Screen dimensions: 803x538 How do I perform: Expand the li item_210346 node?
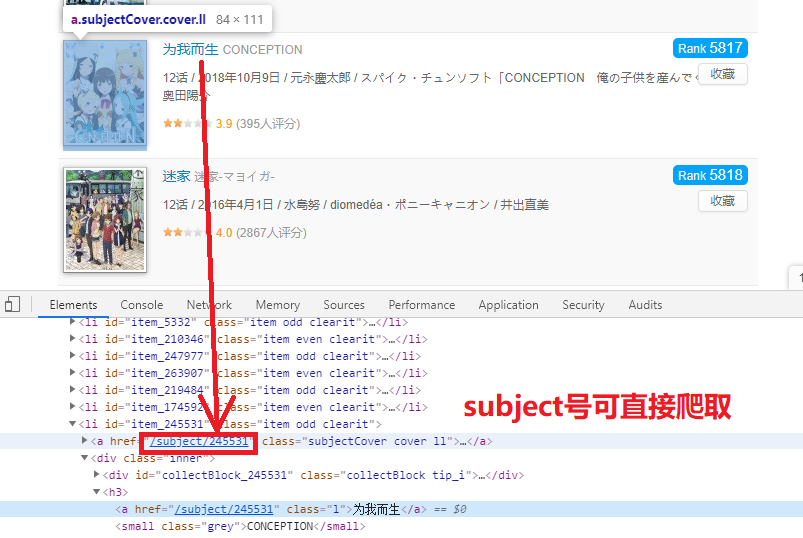(73, 338)
